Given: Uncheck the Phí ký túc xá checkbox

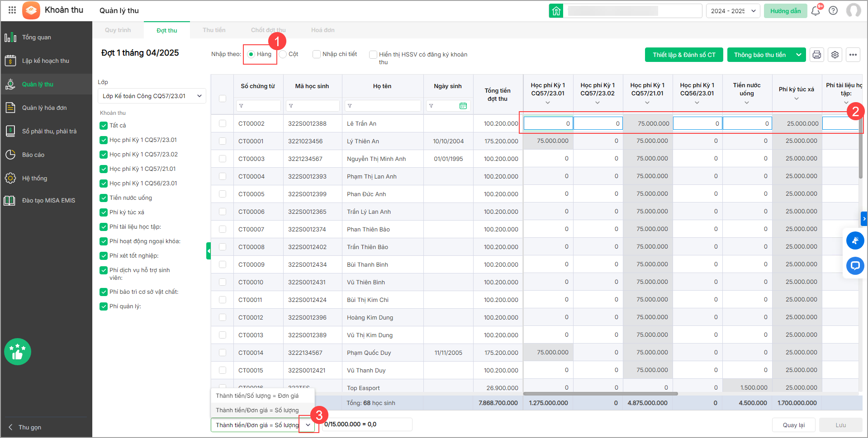Looking at the screenshot, I should [x=104, y=212].
